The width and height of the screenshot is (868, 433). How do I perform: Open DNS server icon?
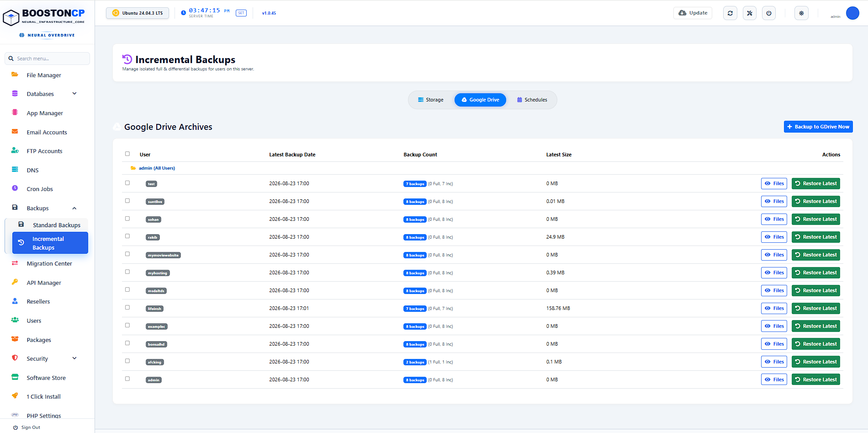click(15, 170)
